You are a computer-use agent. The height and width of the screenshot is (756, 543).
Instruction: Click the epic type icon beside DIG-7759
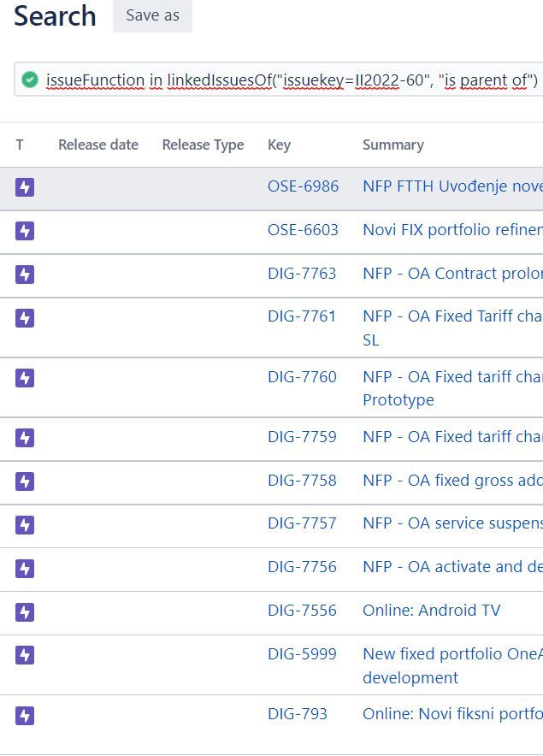25,438
